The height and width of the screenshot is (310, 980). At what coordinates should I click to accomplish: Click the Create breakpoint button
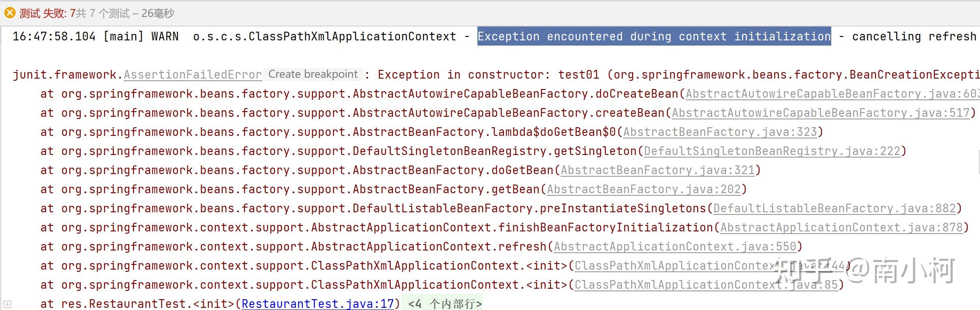(313, 74)
